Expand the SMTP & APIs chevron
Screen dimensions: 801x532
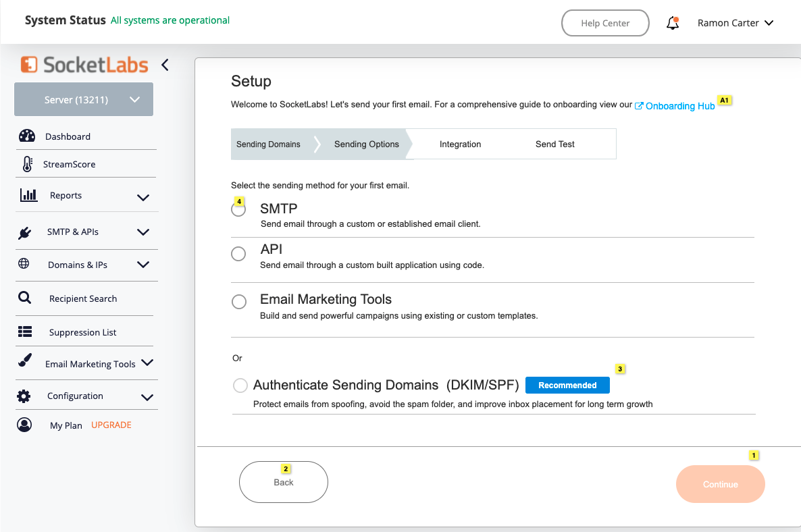[x=143, y=232]
